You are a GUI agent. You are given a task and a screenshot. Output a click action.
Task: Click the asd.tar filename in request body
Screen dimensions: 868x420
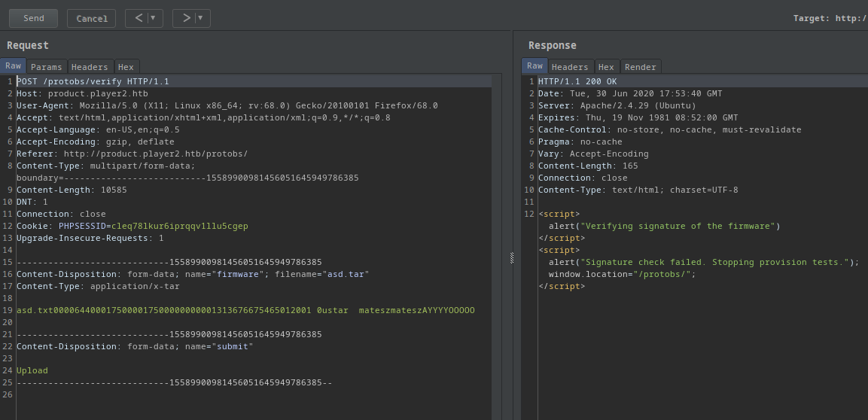tap(346, 274)
